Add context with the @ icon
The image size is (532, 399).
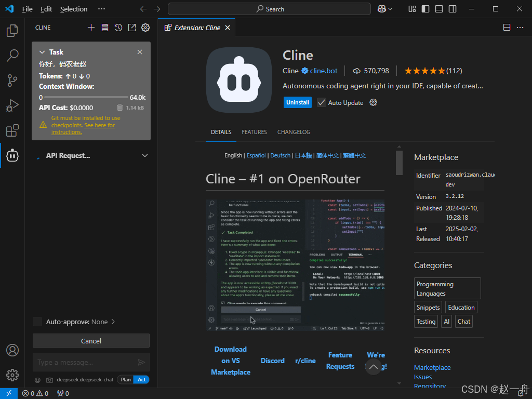pos(37,380)
